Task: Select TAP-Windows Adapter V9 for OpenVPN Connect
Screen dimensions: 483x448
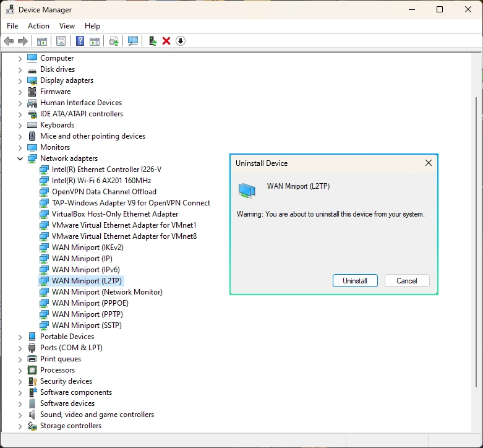Action: coord(131,203)
